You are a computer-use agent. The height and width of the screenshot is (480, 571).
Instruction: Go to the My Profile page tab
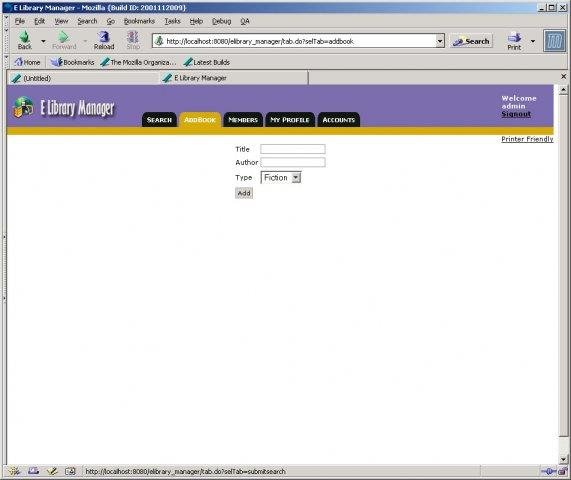coord(290,119)
